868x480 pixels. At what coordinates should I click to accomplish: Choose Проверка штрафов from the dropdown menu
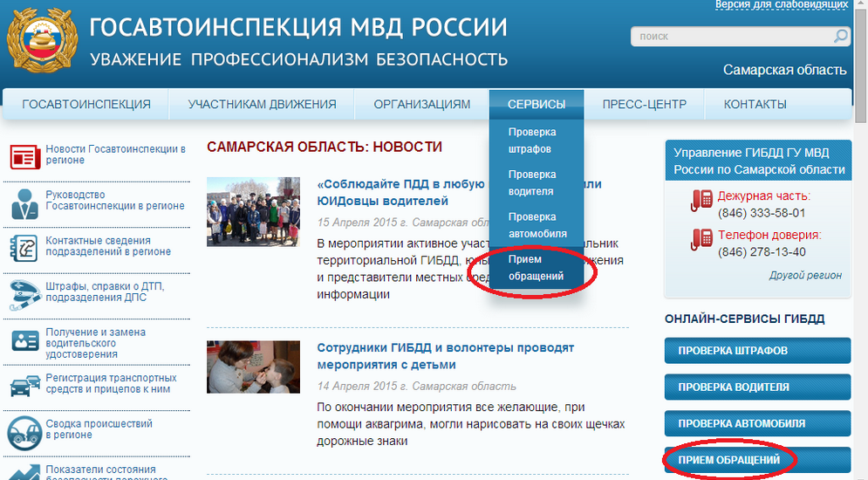[x=532, y=141]
